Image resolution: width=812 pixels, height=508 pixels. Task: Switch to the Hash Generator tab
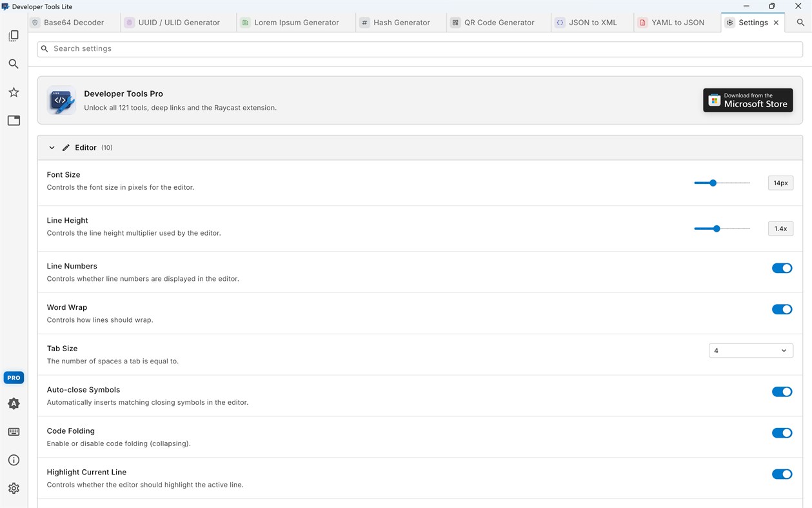click(x=401, y=23)
